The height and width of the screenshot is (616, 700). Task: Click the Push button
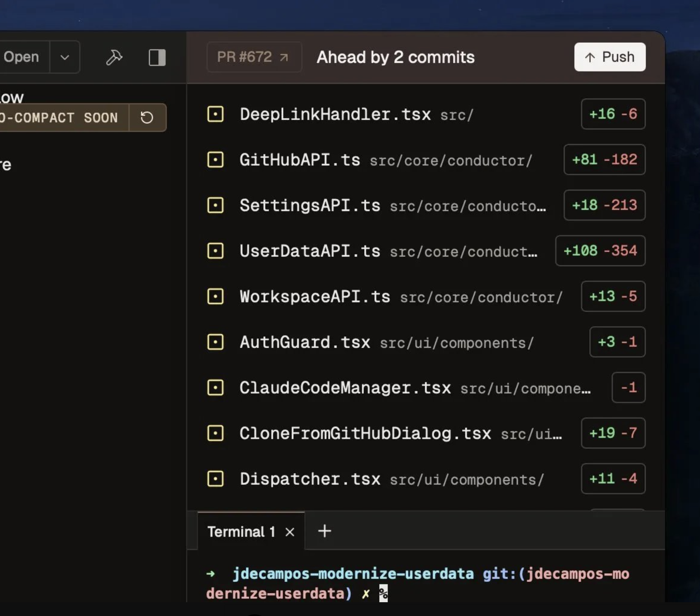(609, 57)
